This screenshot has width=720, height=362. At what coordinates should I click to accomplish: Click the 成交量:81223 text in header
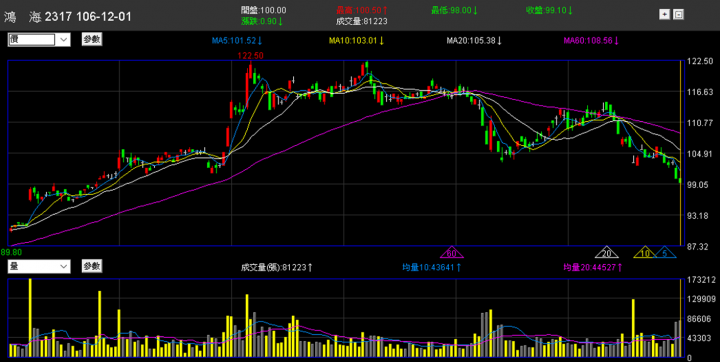pyautogui.click(x=362, y=21)
